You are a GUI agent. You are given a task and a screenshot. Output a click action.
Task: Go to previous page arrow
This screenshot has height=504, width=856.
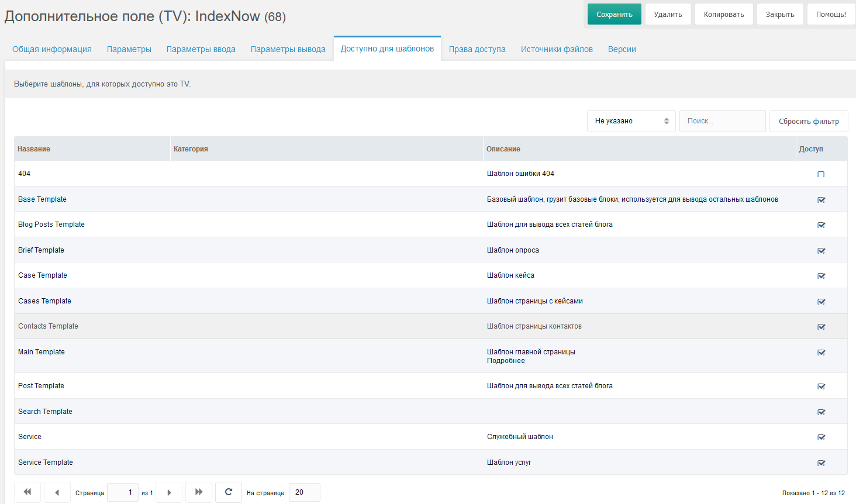57,492
